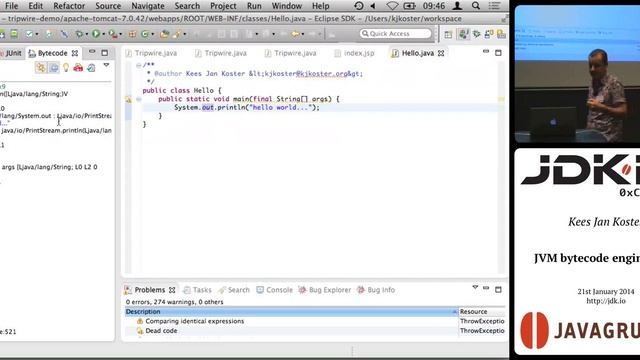Click the last icon in the Bytecode view toolbar
The image size is (640, 360).
pyautogui.click(x=91, y=68)
